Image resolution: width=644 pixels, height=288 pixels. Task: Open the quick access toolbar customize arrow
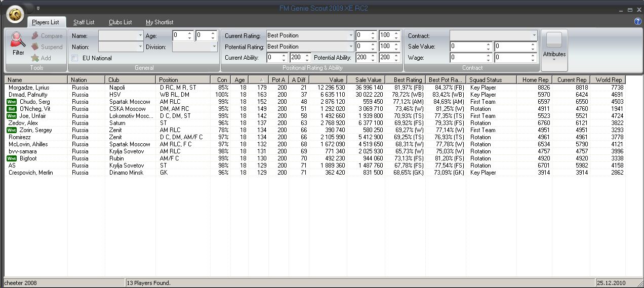(x=38, y=8)
